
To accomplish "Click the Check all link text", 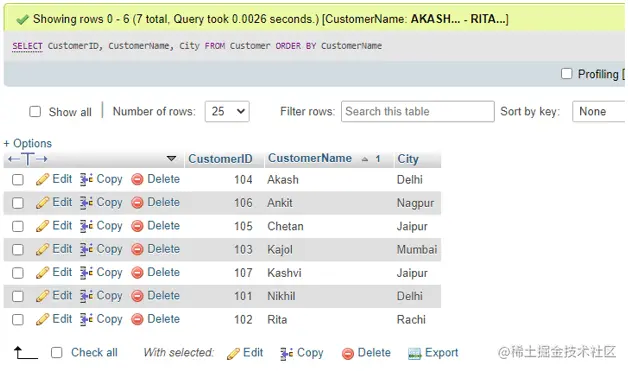I will click(94, 353).
